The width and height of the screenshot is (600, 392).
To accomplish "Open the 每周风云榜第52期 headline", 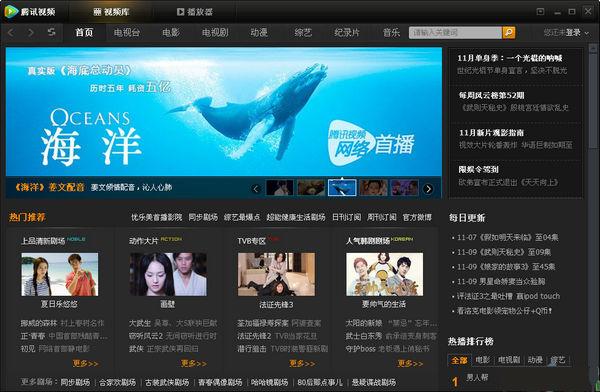I will pyautogui.click(x=492, y=95).
